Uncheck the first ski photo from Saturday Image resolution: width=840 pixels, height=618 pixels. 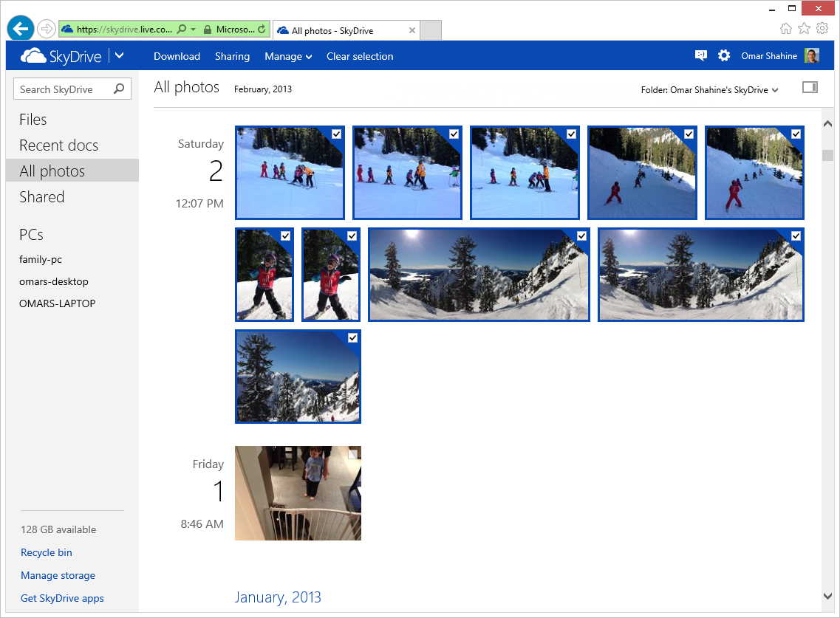336,134
